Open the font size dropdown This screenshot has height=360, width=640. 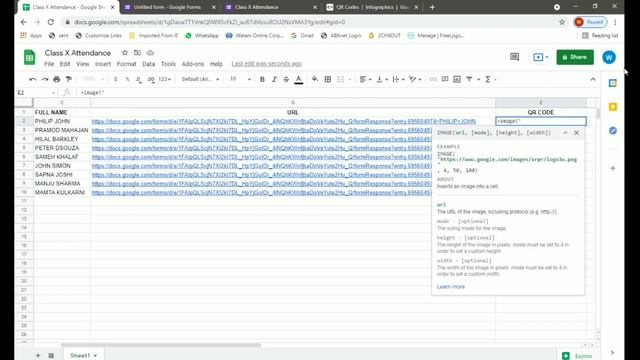240,79
